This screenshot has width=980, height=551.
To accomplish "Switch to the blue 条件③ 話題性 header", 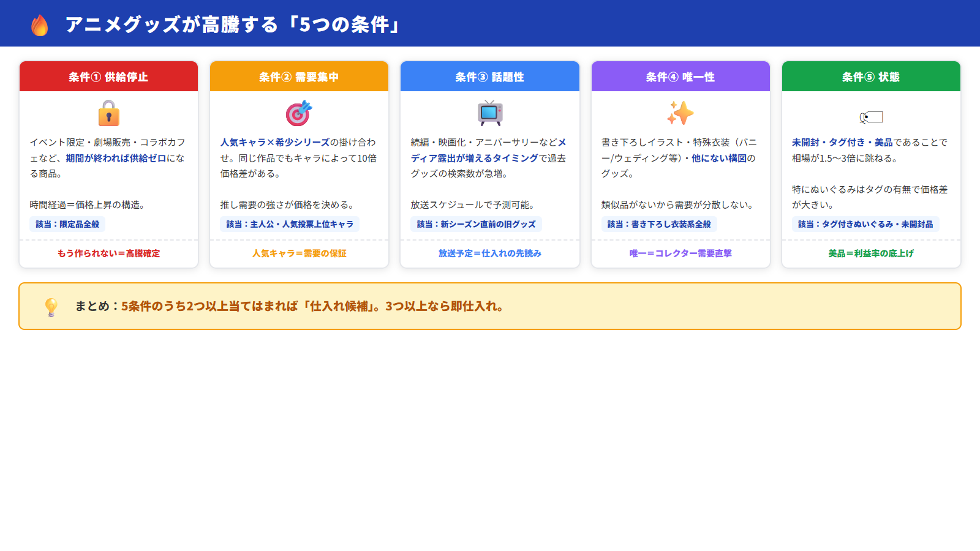I will pos(489,77).
